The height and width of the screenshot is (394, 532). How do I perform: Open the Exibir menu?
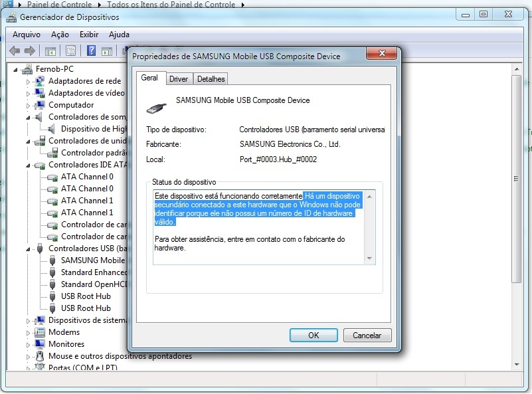click(89, 35)
